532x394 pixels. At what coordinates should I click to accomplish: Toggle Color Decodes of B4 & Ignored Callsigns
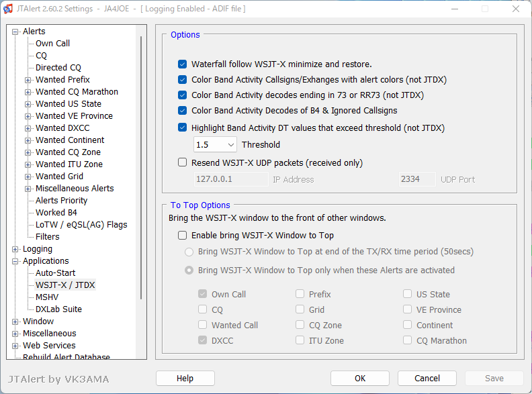tap(183, 111)
